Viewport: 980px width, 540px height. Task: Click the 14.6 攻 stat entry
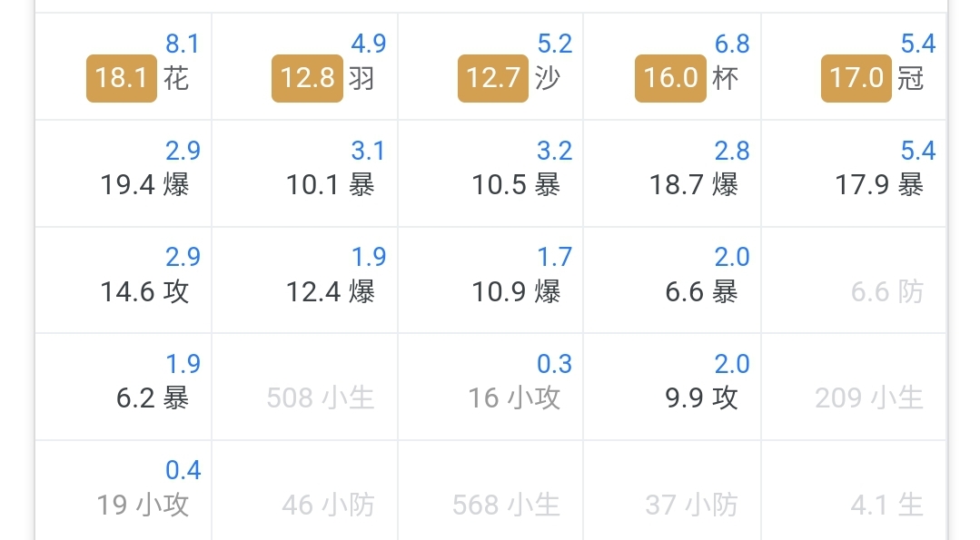point(144,291)
